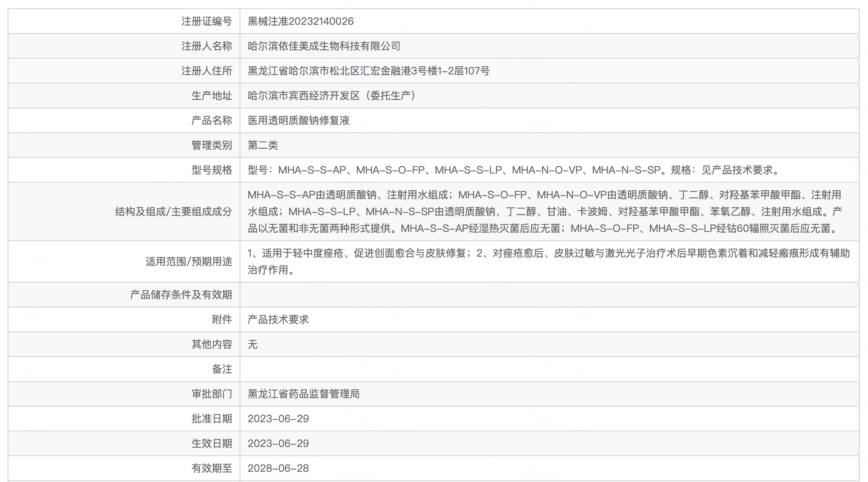Click the 有效期至 label
The width and height of the screenshot is (868, 482).
(x=212, y=468)
